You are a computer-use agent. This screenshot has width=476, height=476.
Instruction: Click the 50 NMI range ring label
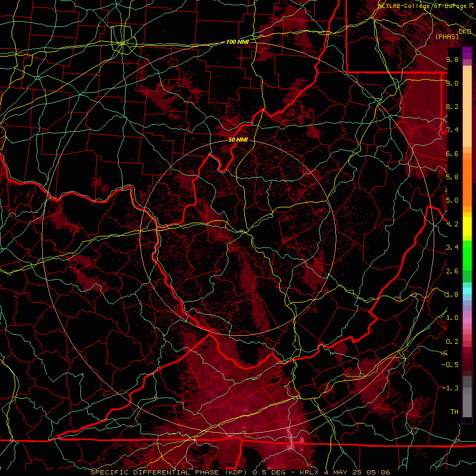[238, 140]
